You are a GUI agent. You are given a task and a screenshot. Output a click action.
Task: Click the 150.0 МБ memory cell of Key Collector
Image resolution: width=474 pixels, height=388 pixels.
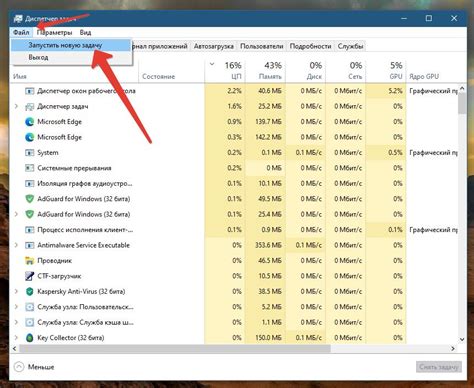(265, 338)
